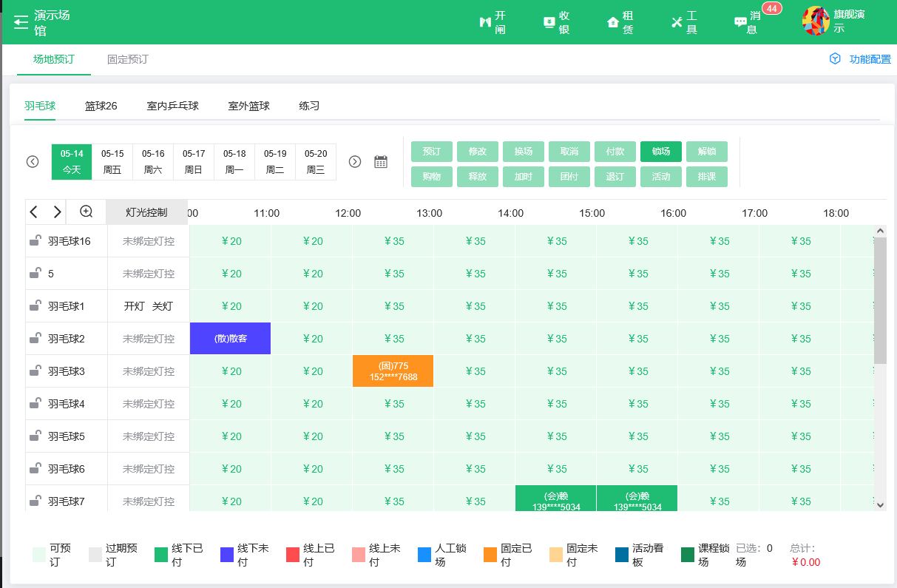Toggle lock icon for 羽毛球6
This screenshot has height=588, width=897.
coord(35,468)
